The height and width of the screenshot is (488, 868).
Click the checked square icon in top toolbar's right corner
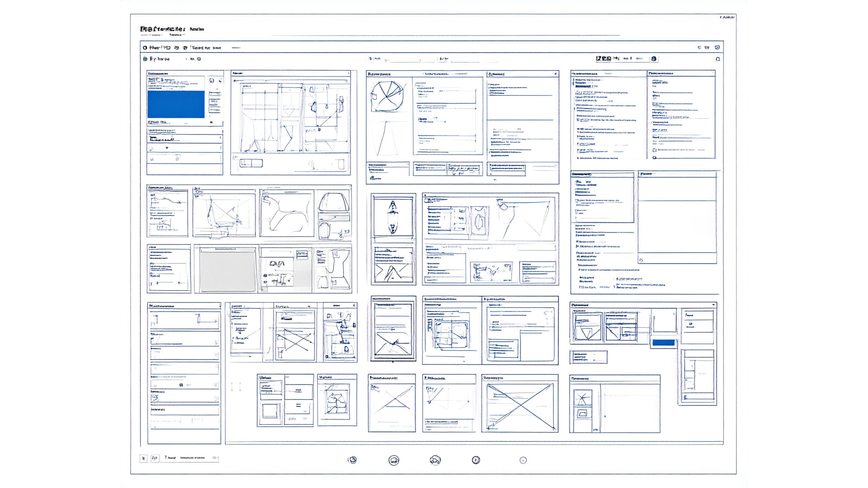point(717,47)
